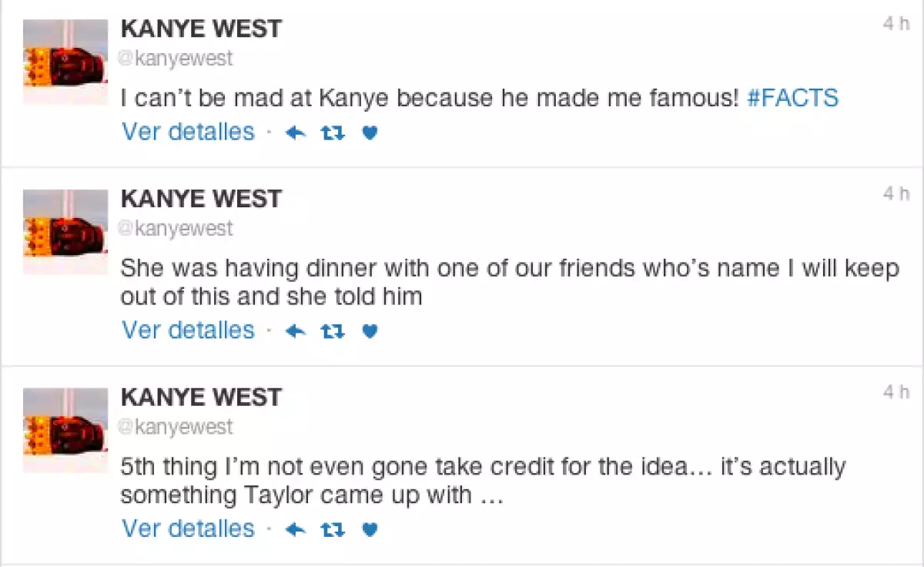Screen dimensions: 924x567
Task: Reply to the dinner story tweet
Action: [x=294, y=330]
